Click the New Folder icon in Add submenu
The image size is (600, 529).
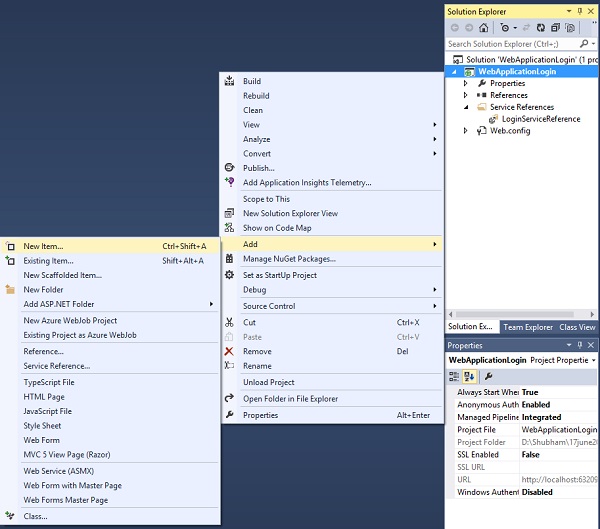click(10, 289)
